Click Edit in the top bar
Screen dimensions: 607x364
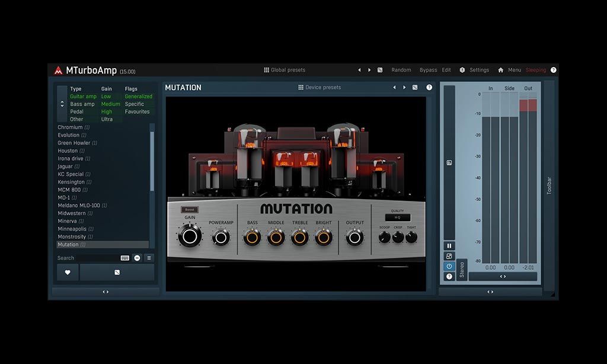[446, 70]
